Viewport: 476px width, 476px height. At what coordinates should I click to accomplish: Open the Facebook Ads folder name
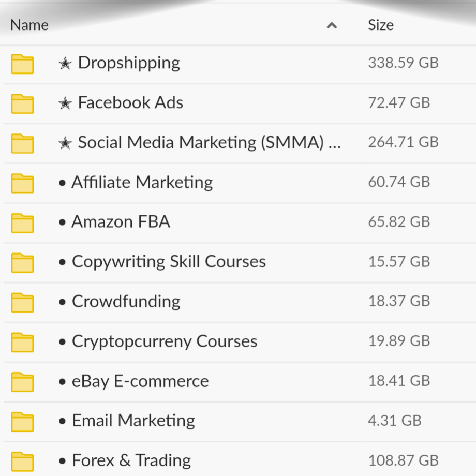[130, 102]
